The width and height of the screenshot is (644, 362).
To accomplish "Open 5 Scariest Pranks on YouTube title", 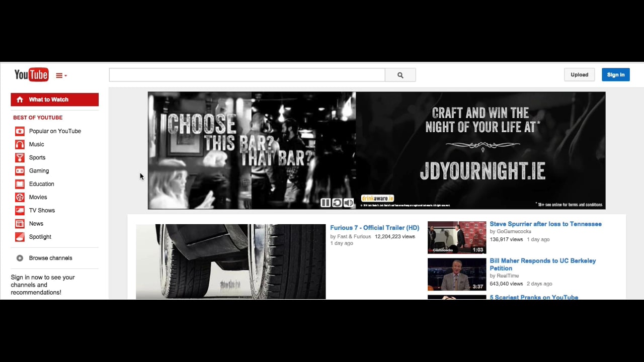I will [x=534, y=297].
